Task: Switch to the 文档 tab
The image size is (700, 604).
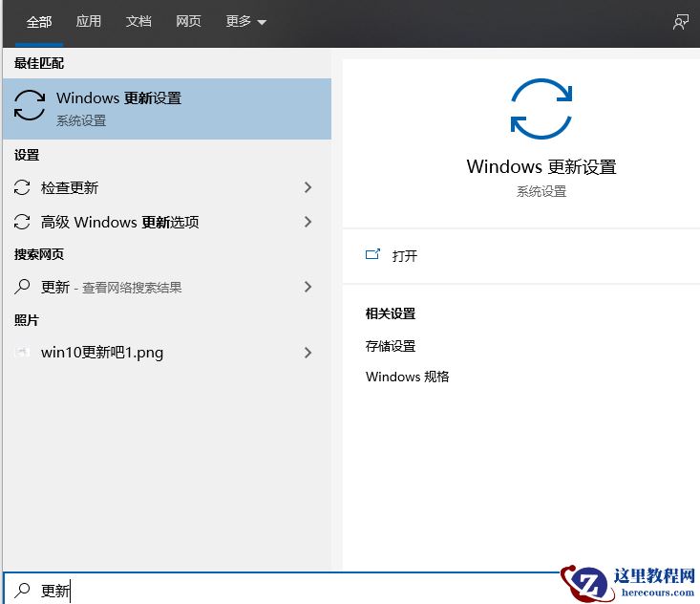Action: [x=138, y=21]
